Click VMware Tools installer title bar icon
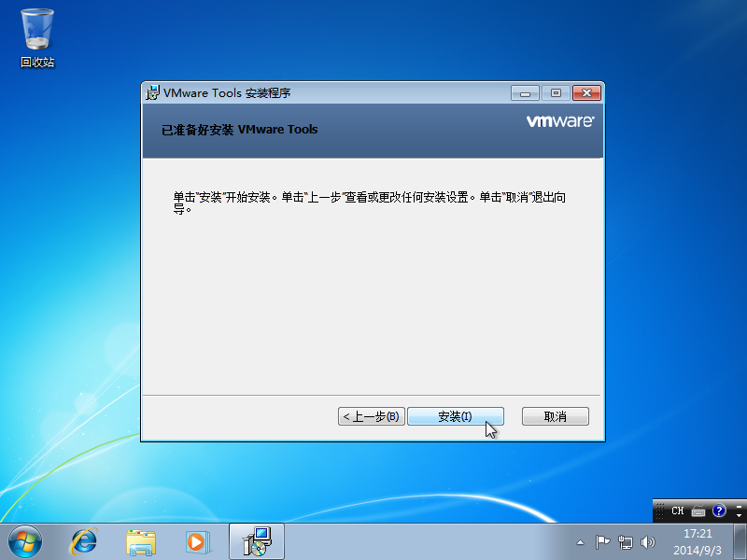 click(152, 92)
